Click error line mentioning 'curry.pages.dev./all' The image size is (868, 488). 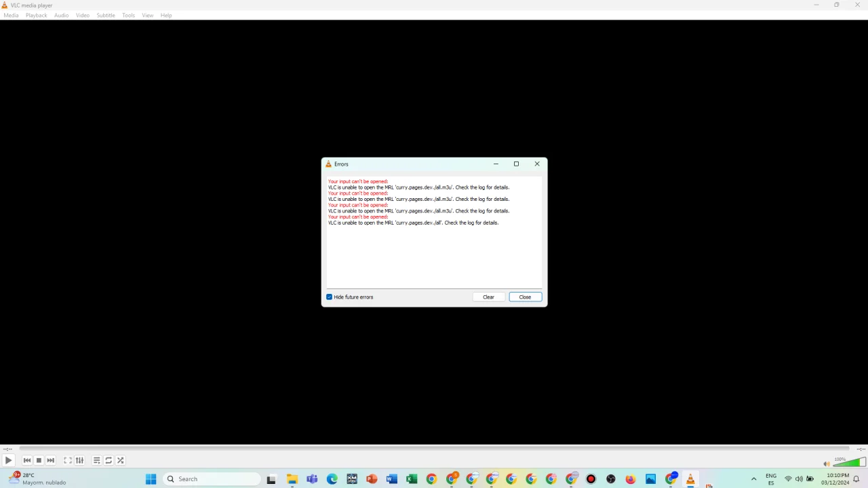413,223
